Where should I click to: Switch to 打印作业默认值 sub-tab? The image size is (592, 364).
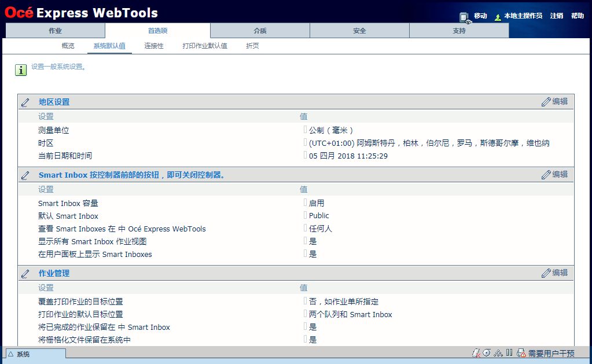[x=205, y=46]
